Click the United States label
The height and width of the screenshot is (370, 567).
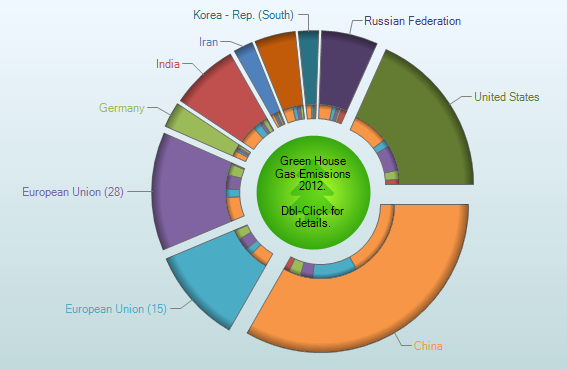pyautogui.click(x=507, y=97)
